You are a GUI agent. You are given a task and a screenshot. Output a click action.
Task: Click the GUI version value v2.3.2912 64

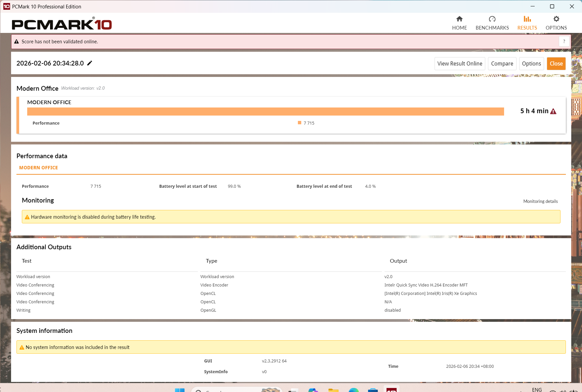pos(274,361)
